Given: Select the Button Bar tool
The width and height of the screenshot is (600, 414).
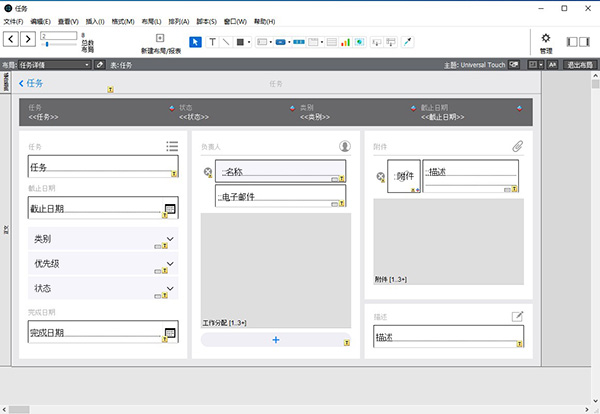Looking at the screenshot, I should pyautogui.click(x=299, y=42).
